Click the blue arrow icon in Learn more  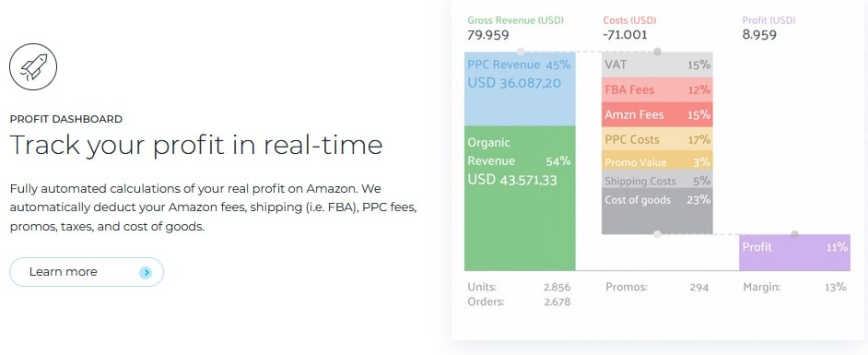click(146, 272)
